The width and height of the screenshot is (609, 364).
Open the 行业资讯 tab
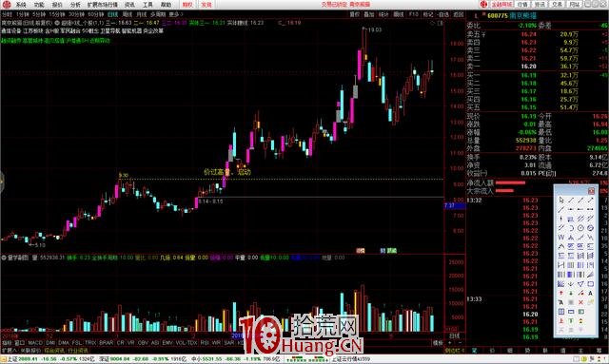point(78,351)
